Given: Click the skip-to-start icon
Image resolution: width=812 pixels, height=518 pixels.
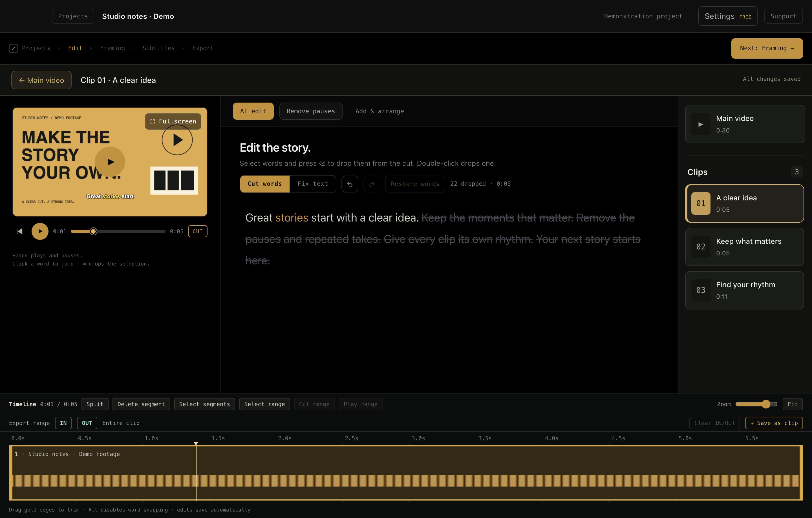Looking at the screenshot, I should point(19,231).
